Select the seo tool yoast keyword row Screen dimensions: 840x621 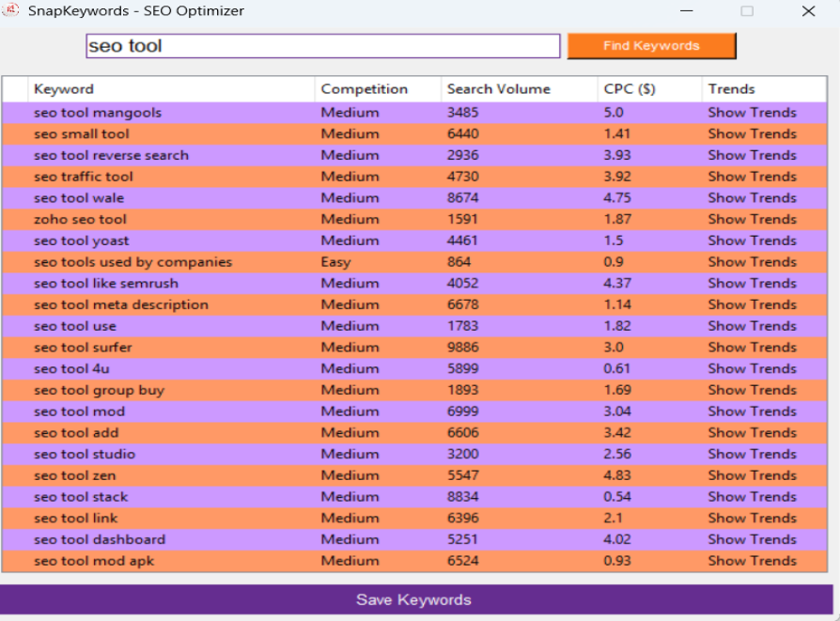click(x=80, y=241)
